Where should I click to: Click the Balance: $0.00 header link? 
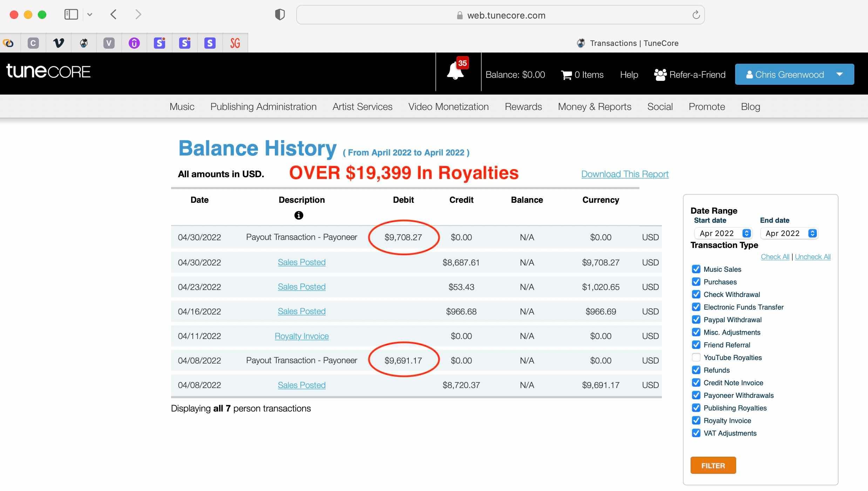515,75
